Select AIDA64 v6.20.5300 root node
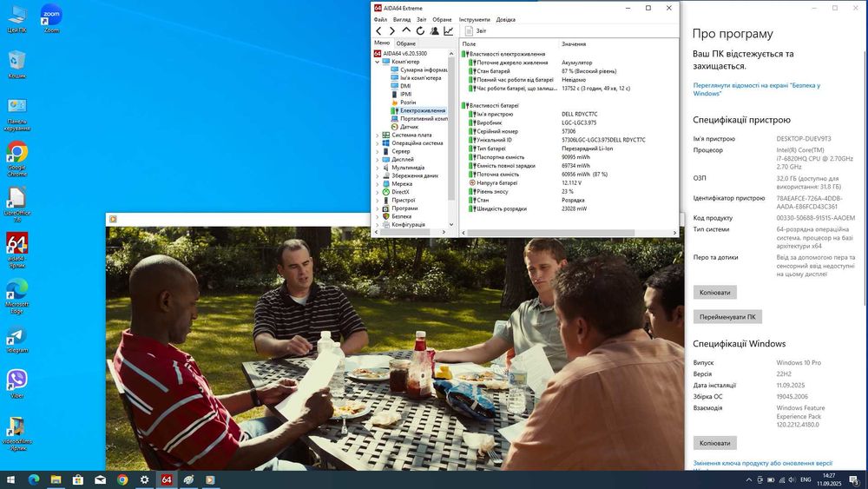868x489 pixels. point(400,54)
